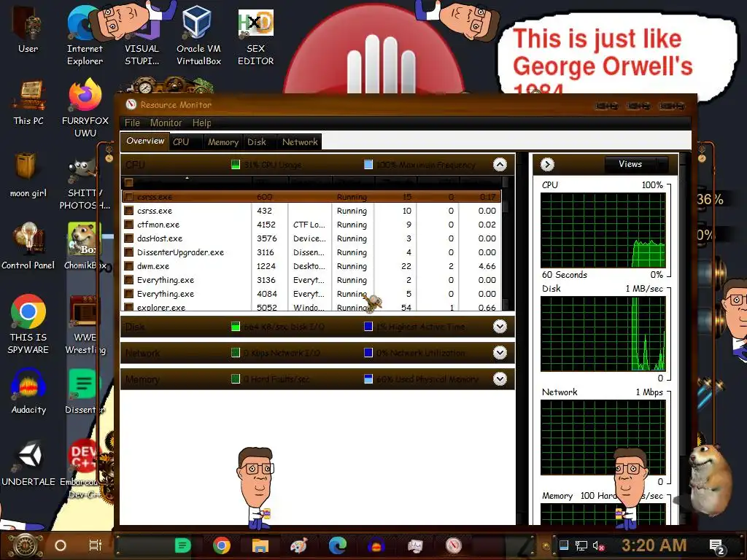747x560 pixels.
Task: Check the dasHost.exe process checkbox
Action: [128, 238]
